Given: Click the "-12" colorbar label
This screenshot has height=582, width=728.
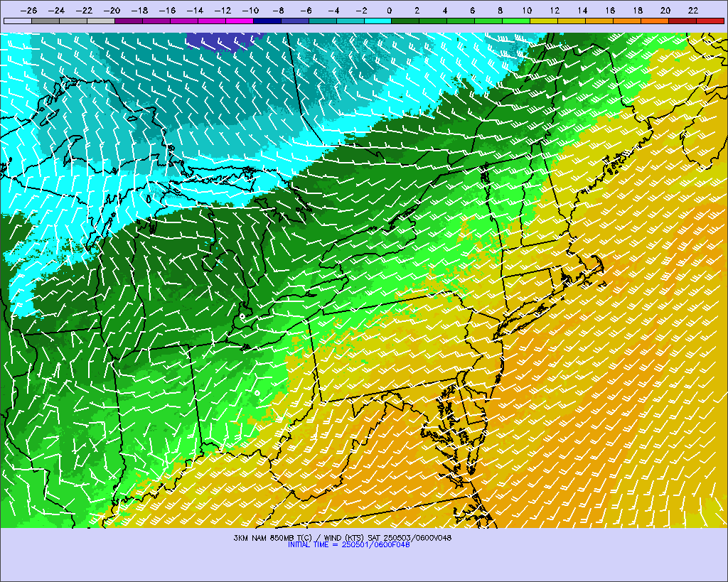Looking at the screenshot, I should [x=223, y=11].
